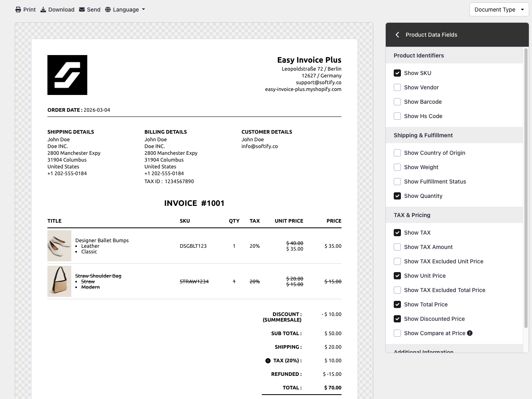Click the Send button label
The height and width of the screenshot is (399, 532).
coord(94,10)
